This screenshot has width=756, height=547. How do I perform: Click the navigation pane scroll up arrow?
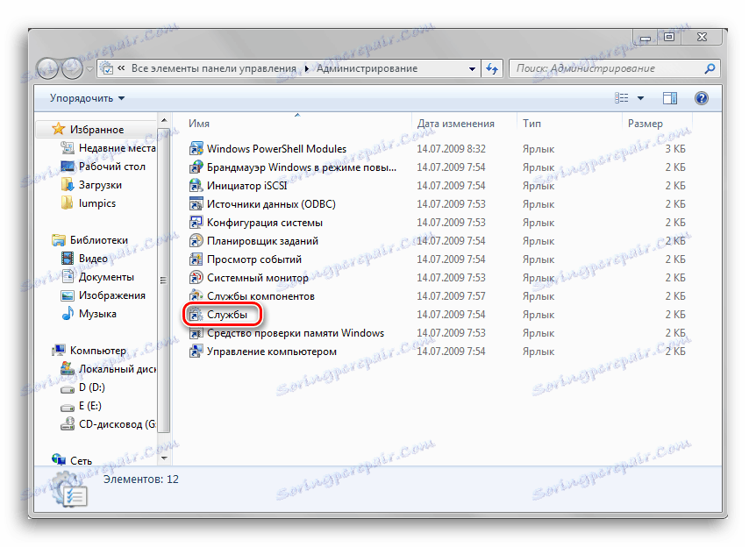point(164,120)
